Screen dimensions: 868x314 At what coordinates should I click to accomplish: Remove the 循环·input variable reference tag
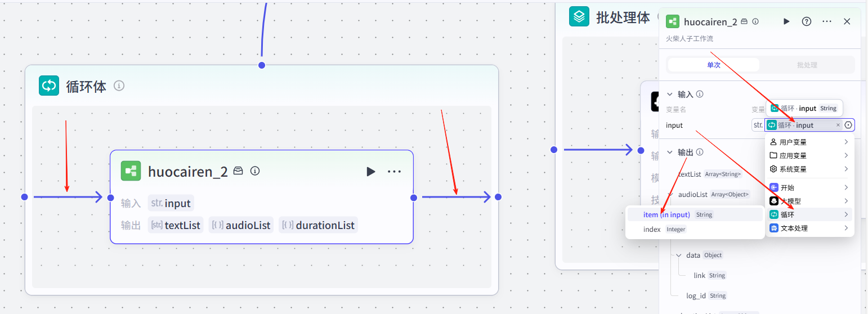pyautogui.click(x=838, y=125)
